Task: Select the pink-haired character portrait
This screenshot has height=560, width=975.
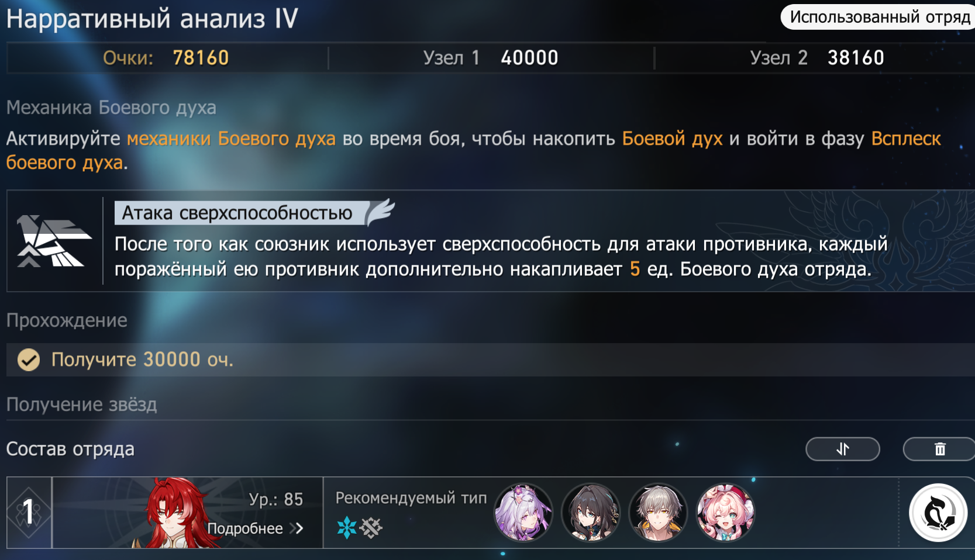Action: tap(725, 513)
